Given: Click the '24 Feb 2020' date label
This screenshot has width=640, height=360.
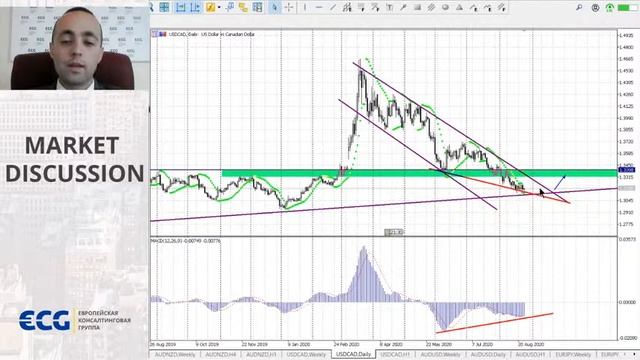Looking at the screenshot, I should (x=347, y=344).
